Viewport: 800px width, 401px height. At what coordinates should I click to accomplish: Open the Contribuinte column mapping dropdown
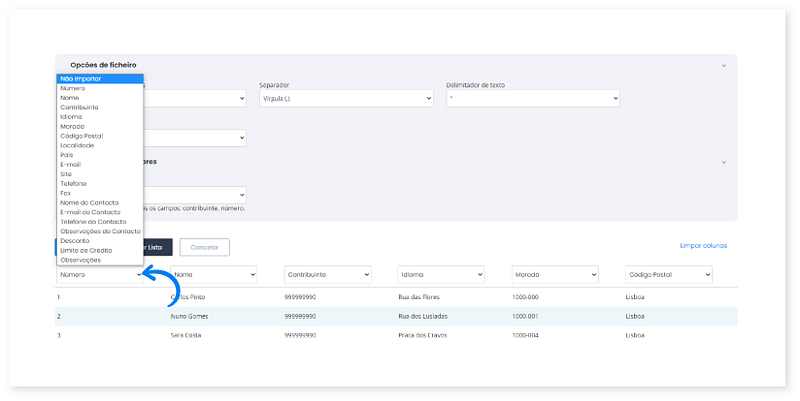coord(328,273)
